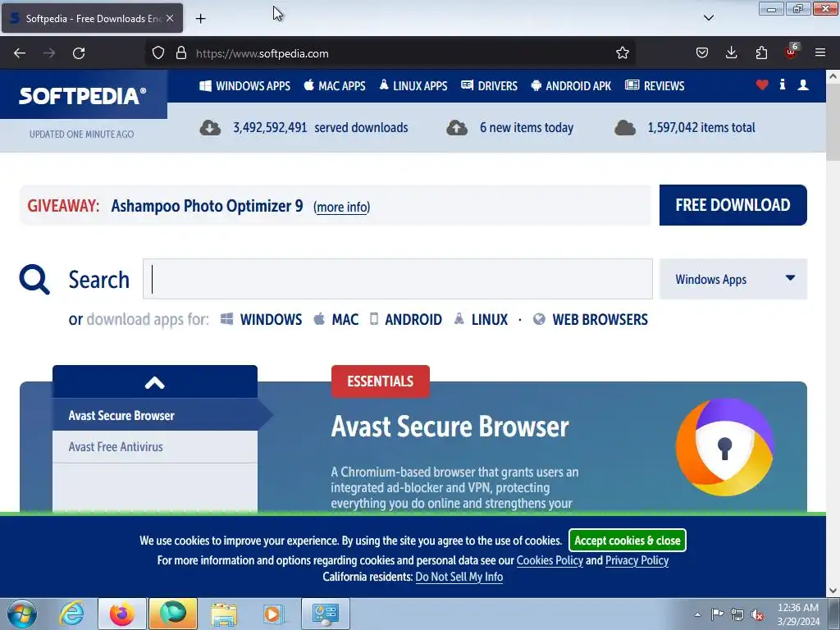Screen dimensions: 840x630
Task: Open the Cookies Policy link
Action: tap(550, 560)
